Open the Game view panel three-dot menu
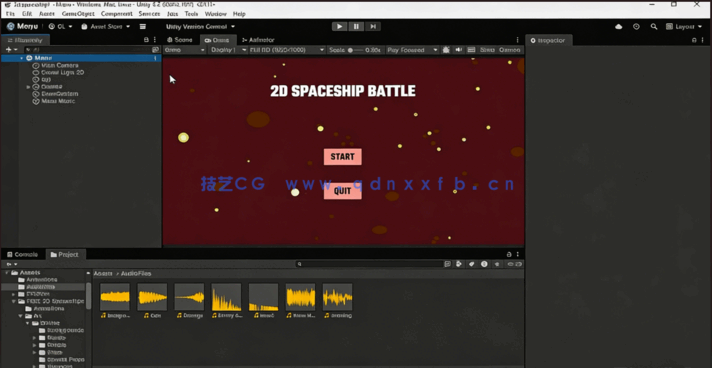 (517, 40)
